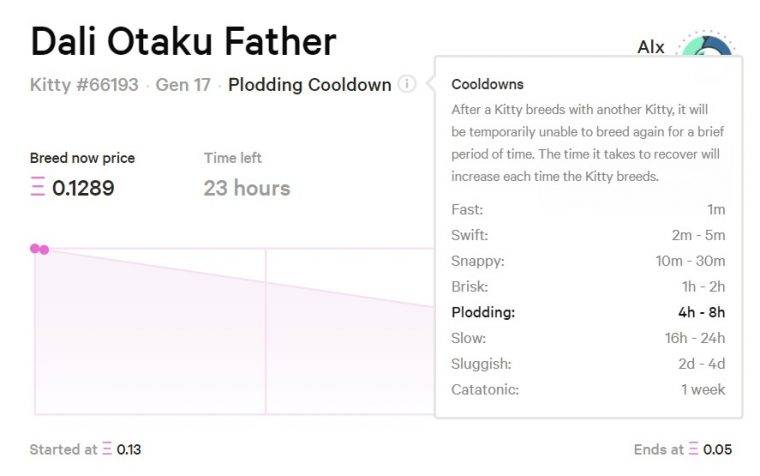
Task: Click the Breed now price value 0.1289
Action: [x=82, y=188]
